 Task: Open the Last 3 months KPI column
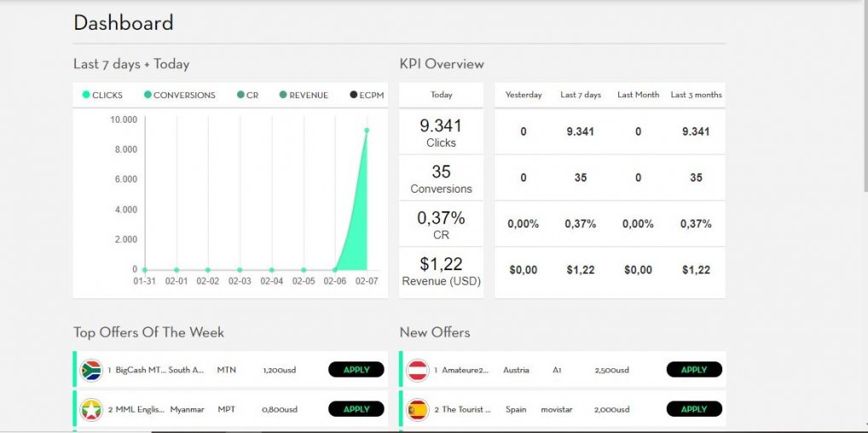(696, 95)
